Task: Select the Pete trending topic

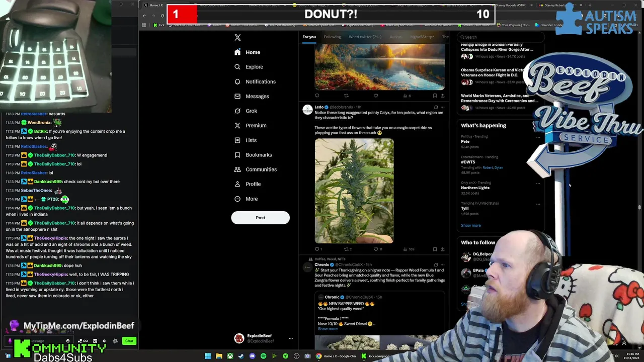Action: [465, 141]
